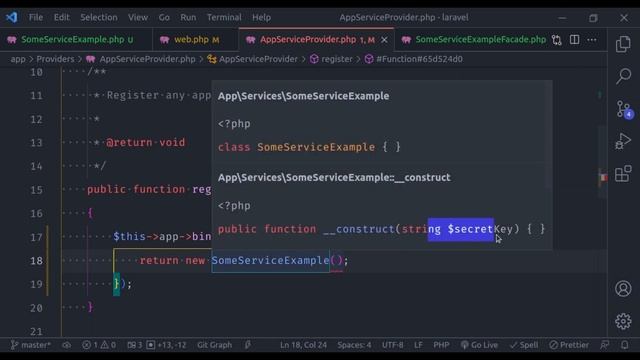640x360 pixels.
Task: Click the ports forwarded count 3
Action: 134,345
